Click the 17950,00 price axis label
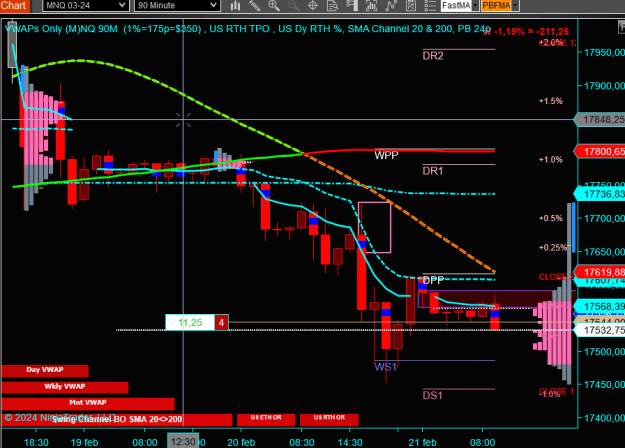The height and width of the screenshot is (448, 625). pos(604,53)
